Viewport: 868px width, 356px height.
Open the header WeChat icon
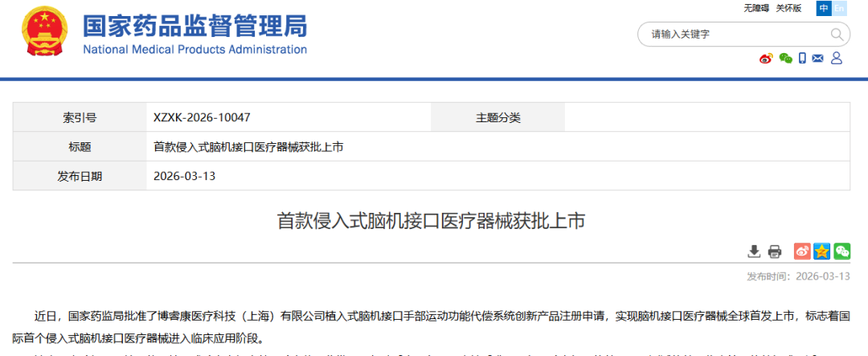coord(785,58)
